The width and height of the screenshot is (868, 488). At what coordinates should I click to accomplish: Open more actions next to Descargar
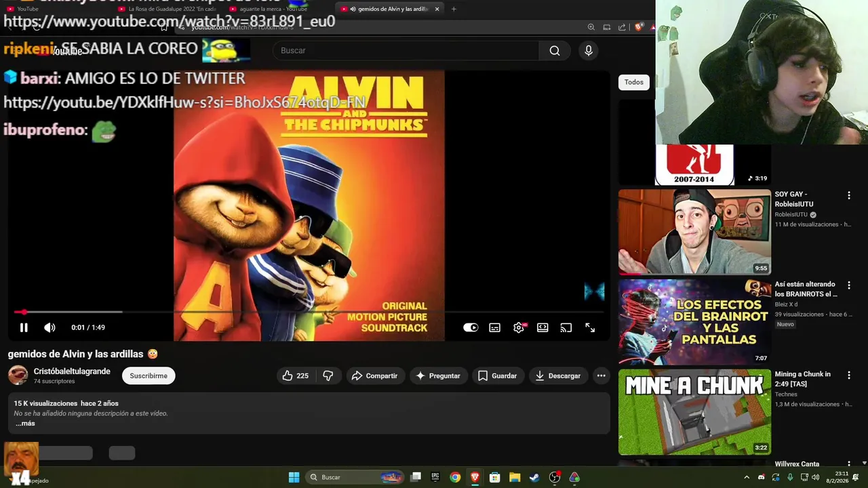(601, 375)
